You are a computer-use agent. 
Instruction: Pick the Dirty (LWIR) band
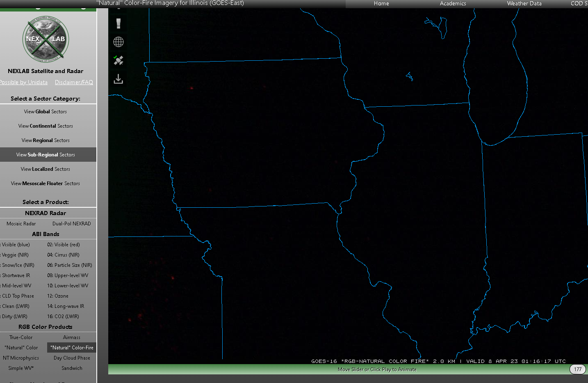(x=14, y=316)
